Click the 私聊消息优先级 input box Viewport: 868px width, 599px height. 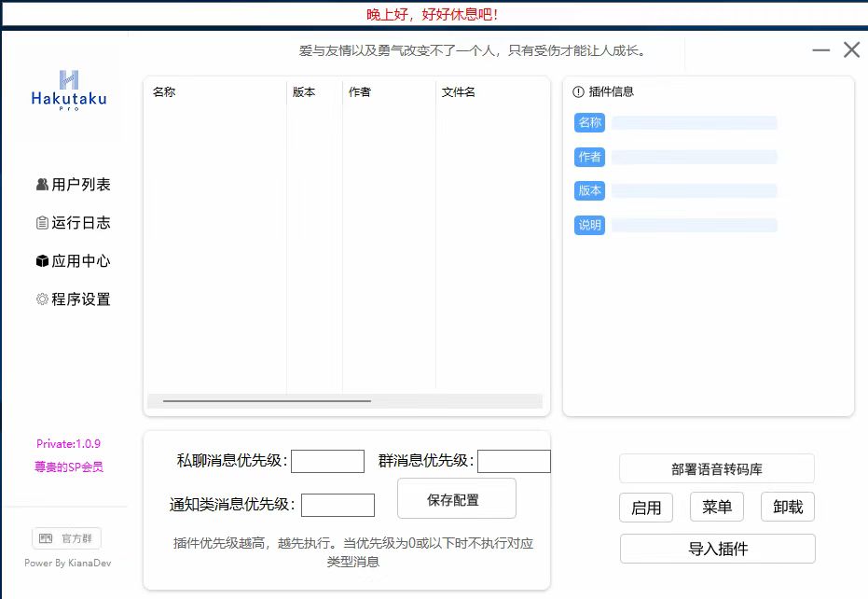327,461
